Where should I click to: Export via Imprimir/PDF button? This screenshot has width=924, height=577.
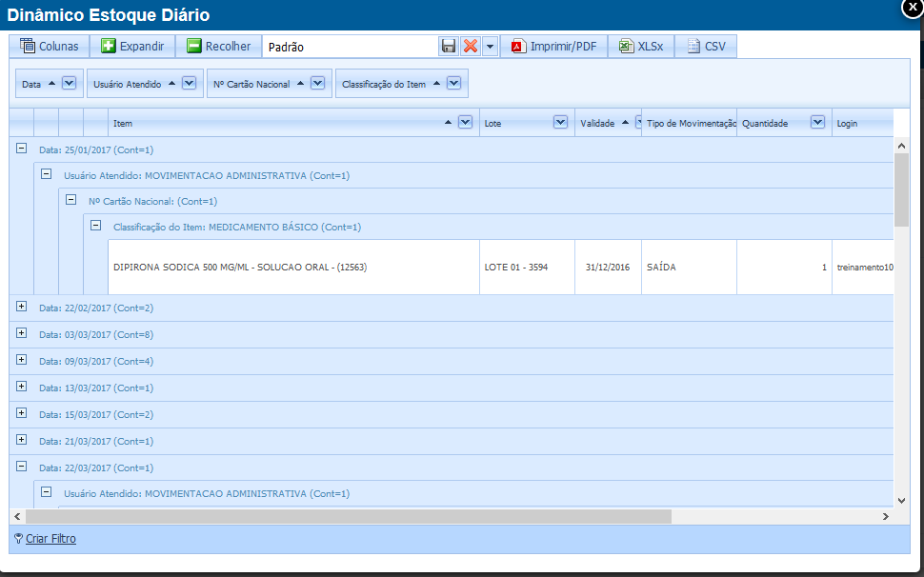click(553, 46)
